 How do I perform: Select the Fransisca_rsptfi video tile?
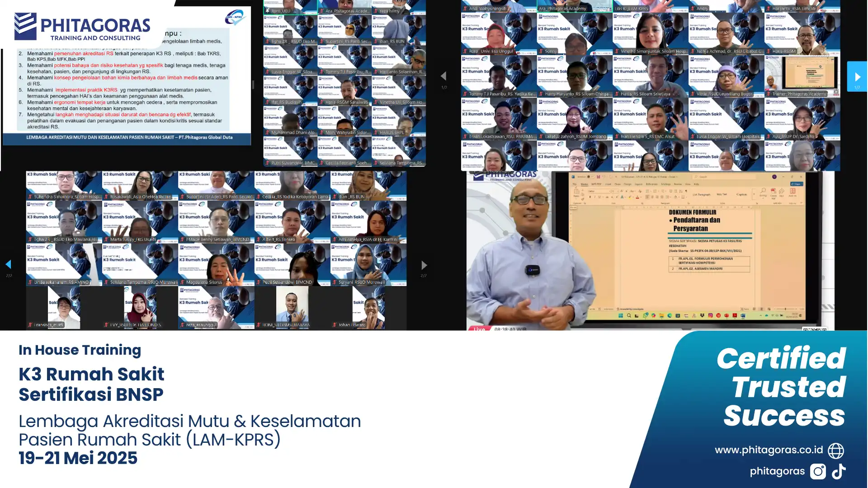[x=64, y=307]
